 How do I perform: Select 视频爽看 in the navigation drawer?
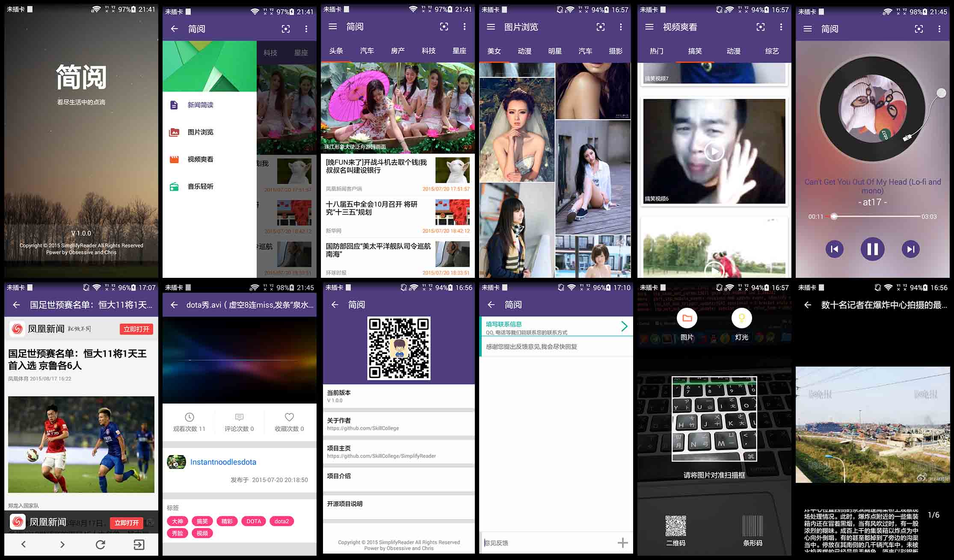(201, 159)
